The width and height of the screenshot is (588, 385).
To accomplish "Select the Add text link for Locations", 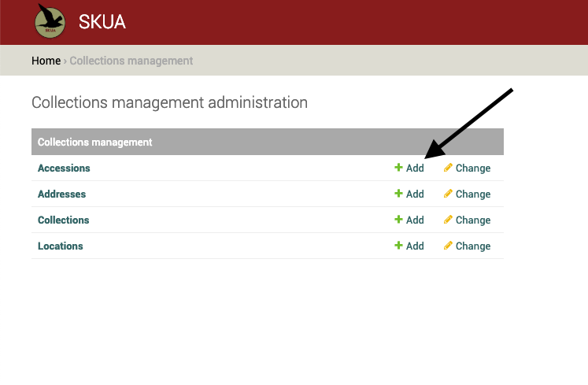I will [415, 246].
